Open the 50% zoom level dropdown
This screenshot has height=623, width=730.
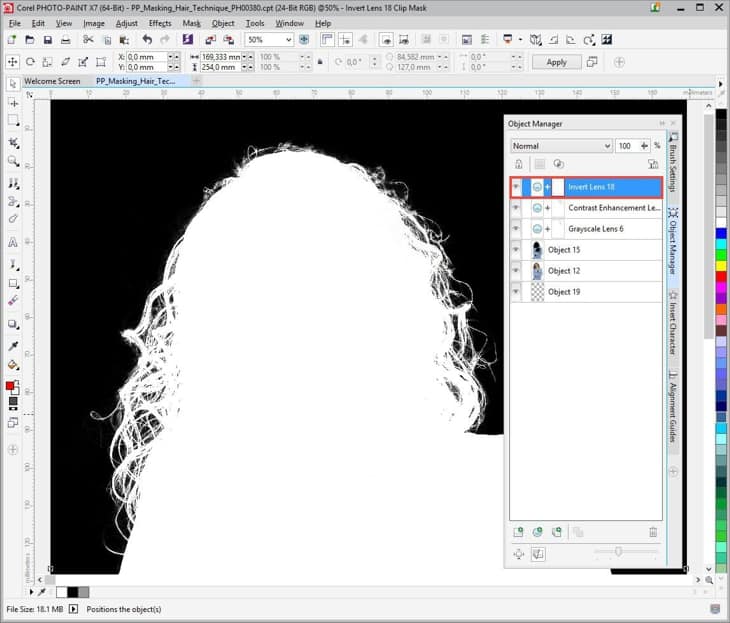288,40
